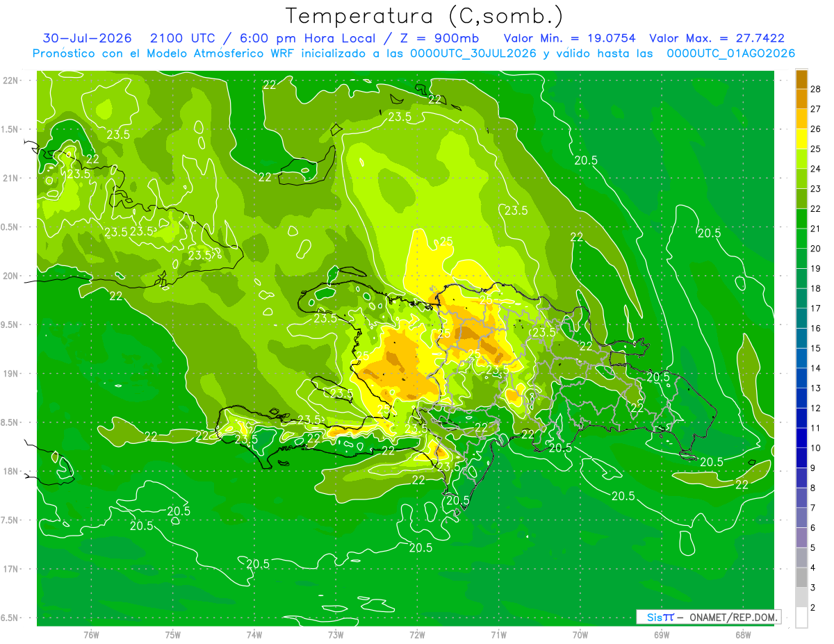Click the legend value "26"
834x644 pixels.
tap(816, 129)
